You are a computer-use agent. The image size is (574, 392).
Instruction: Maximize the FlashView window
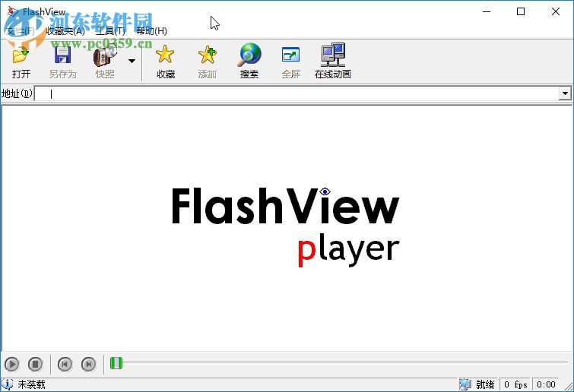[x=521, y=11]
